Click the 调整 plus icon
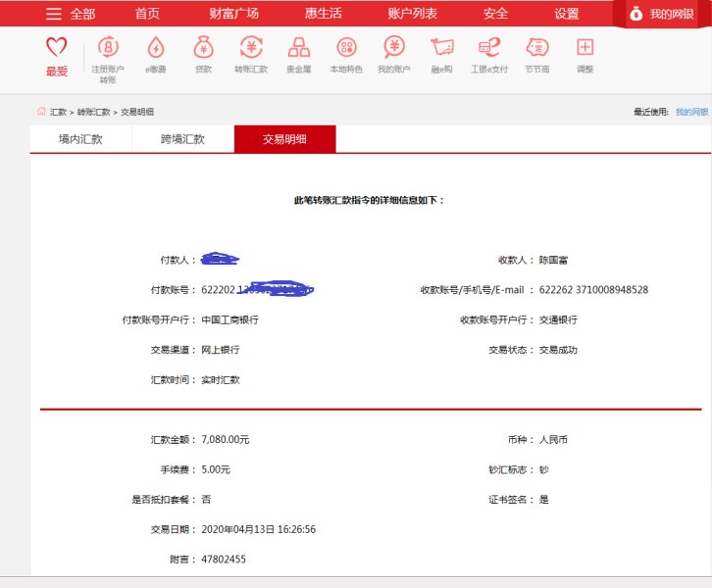Viewport: 712px width, 588px height. click(x=585, y=49)
